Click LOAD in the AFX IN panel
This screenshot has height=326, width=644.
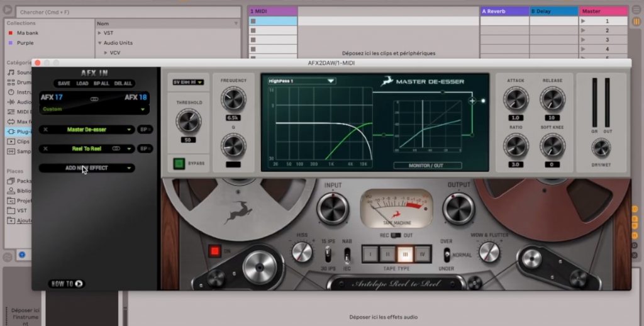coord(82,84)
